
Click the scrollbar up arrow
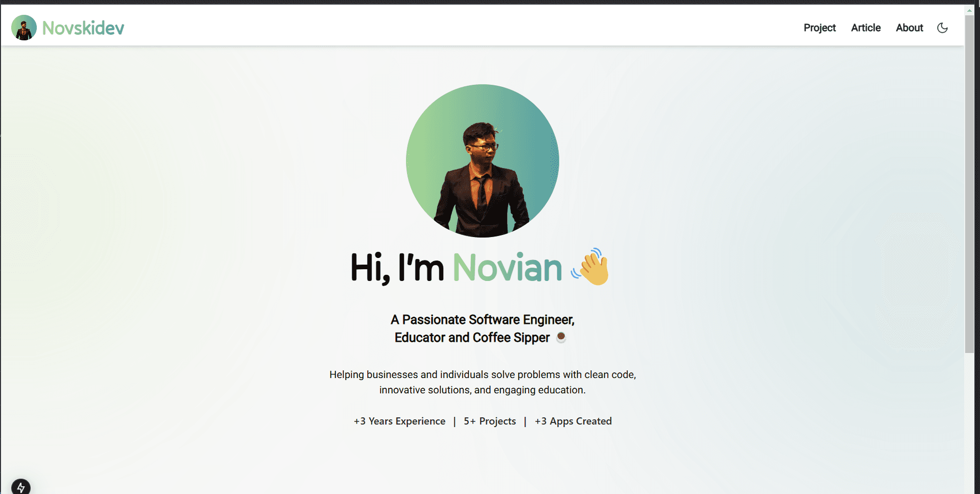click(x=969, y=10)
